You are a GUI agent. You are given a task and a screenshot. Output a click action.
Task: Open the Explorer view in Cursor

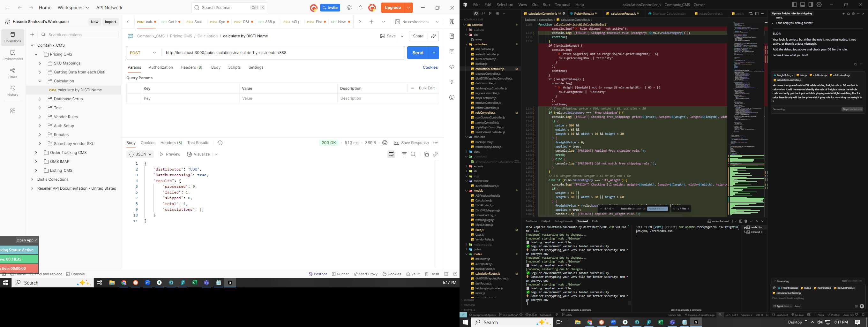[476, 13]
